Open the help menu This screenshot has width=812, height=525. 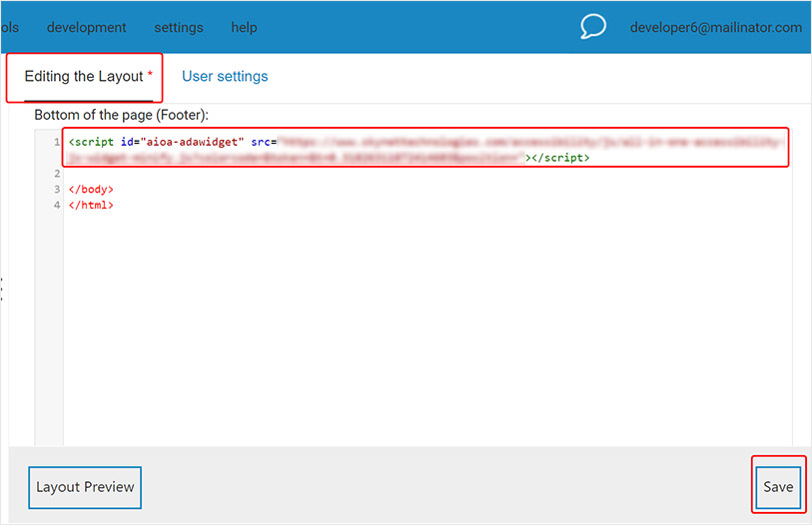click(x=244, y=27)
